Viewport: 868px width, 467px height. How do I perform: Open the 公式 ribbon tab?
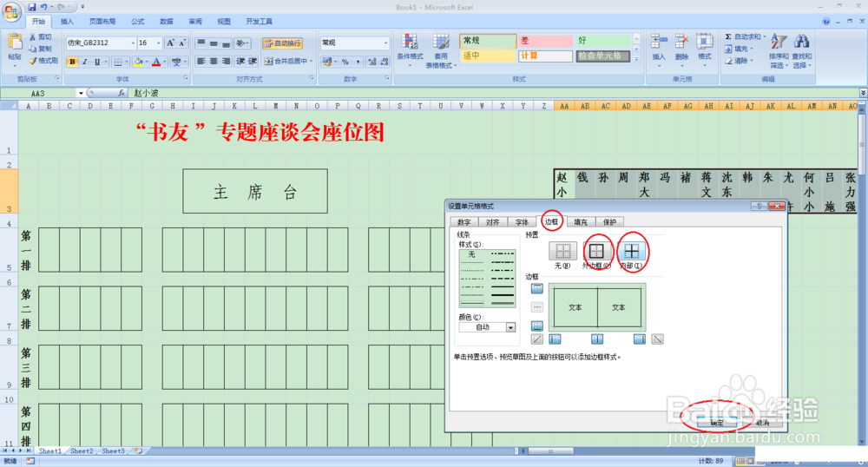click(x=137, y=22)
